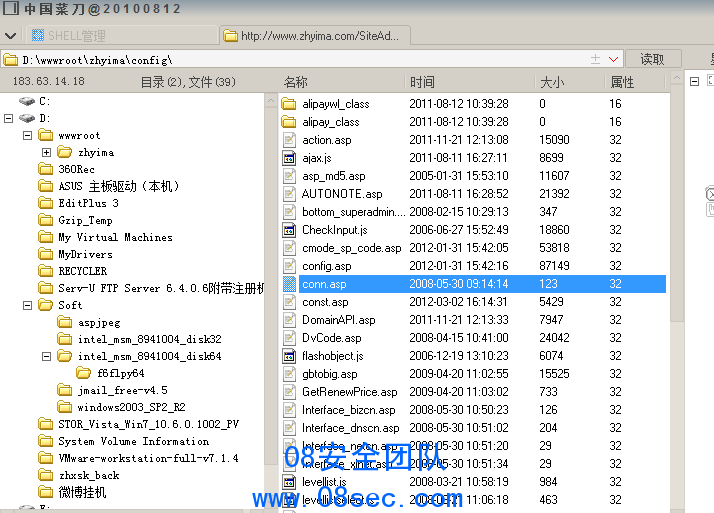This screenshot has width=714, height=513.
Task: Select the f6flpy64 folder icon
Action: [x=83, y=373]
